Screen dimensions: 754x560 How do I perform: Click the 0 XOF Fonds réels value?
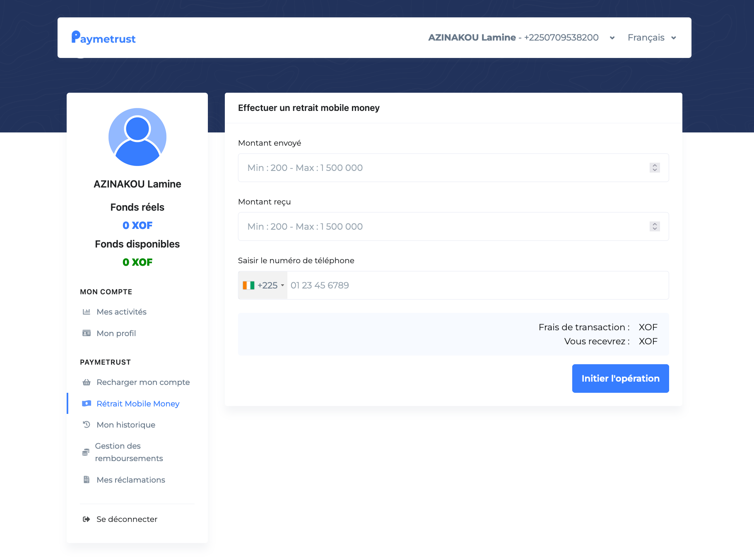(x=137, y=226)
